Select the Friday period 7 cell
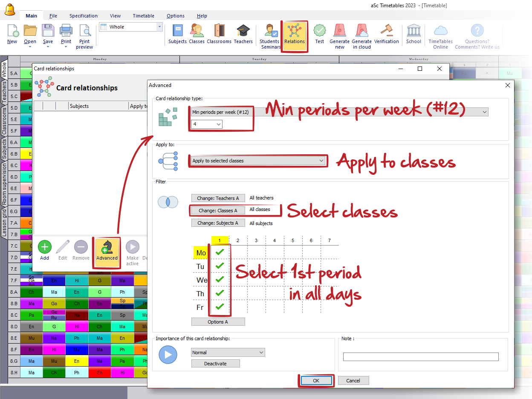Screen dimensions: 532x399 (x=330, y=307)
